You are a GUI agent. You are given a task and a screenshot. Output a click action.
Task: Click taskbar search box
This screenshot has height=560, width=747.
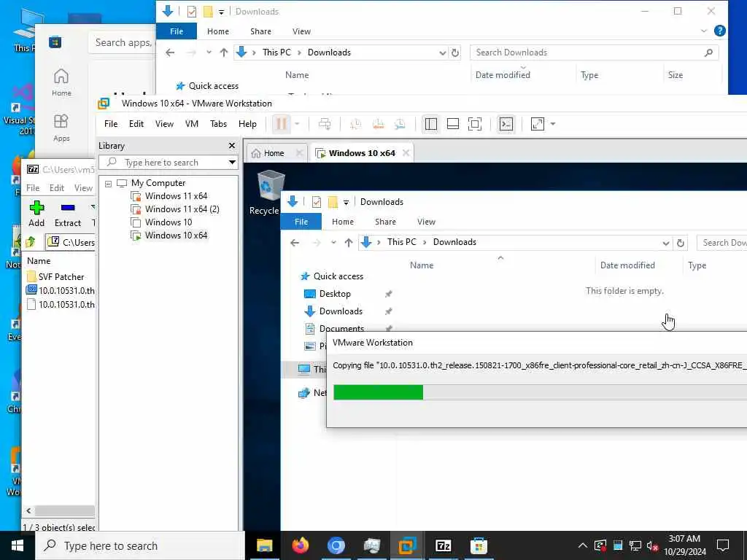(140, 545)
